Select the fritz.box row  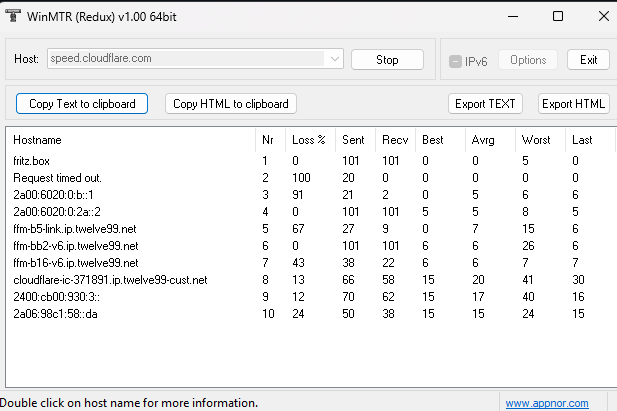tap(311, 161)
